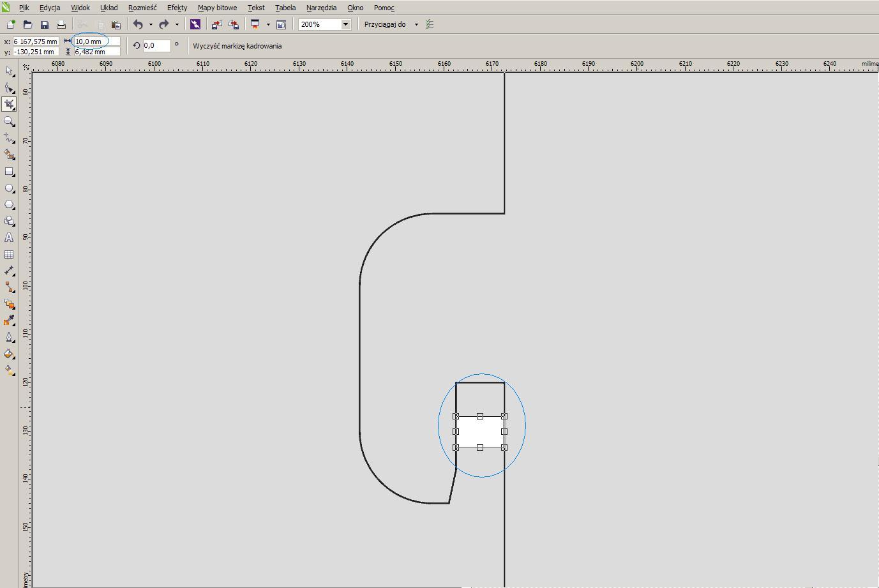Click the Export icon
This screenshot has height=588, width=879.
click(x=234, y=24)
